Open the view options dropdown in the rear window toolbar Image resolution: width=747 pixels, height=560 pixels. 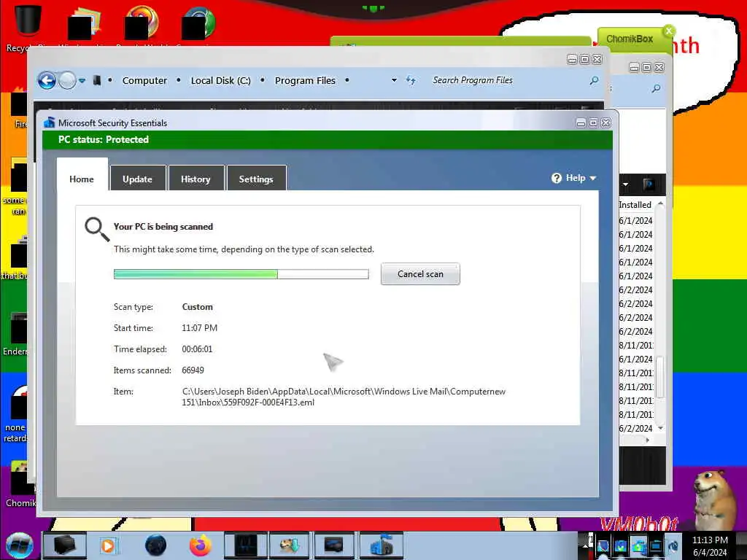(625, 184)
